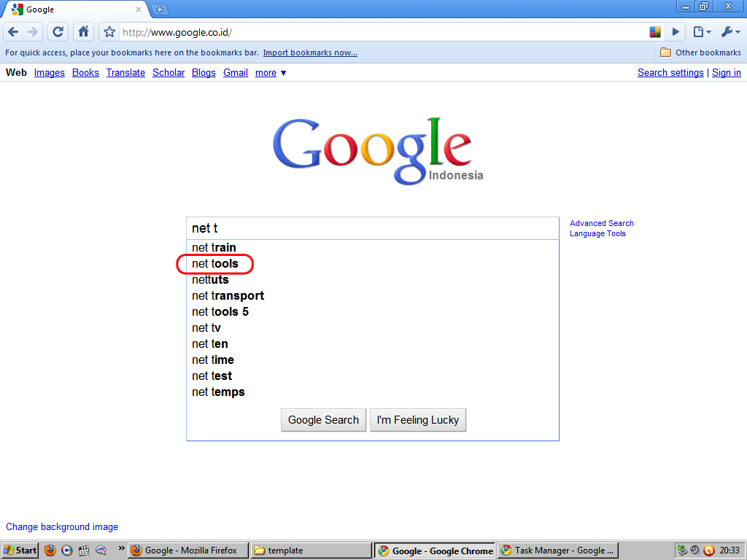
Task: Click the second system tray icon
Action: coord(695,551)
